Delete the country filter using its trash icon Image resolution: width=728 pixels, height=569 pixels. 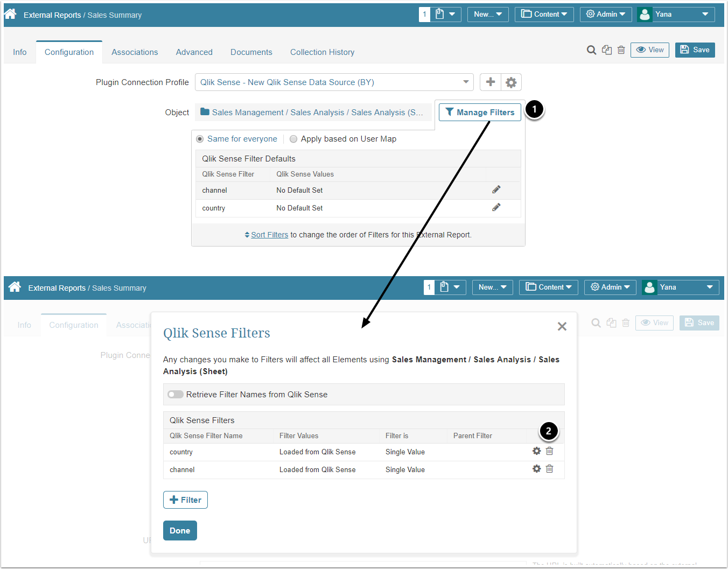point(550,451)
